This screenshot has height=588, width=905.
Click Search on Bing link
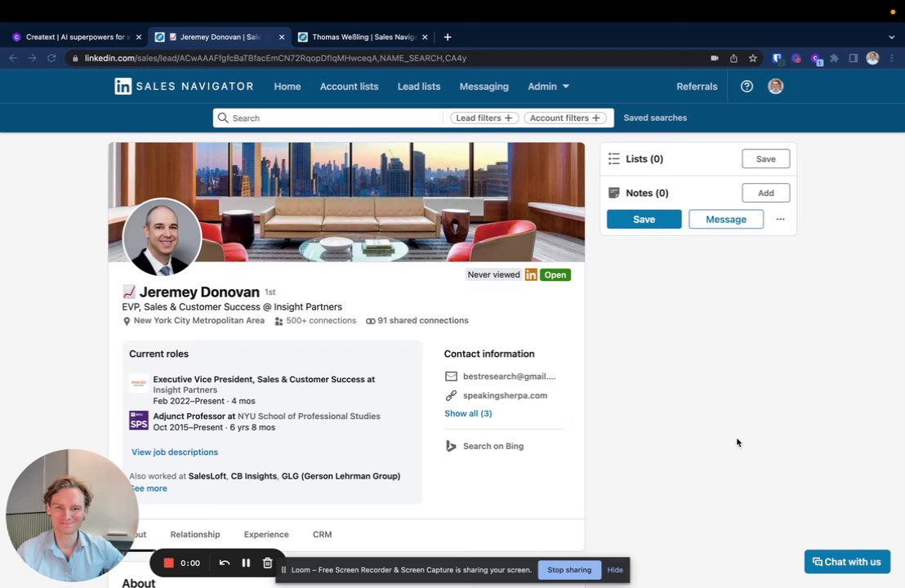tap(493, 446)
